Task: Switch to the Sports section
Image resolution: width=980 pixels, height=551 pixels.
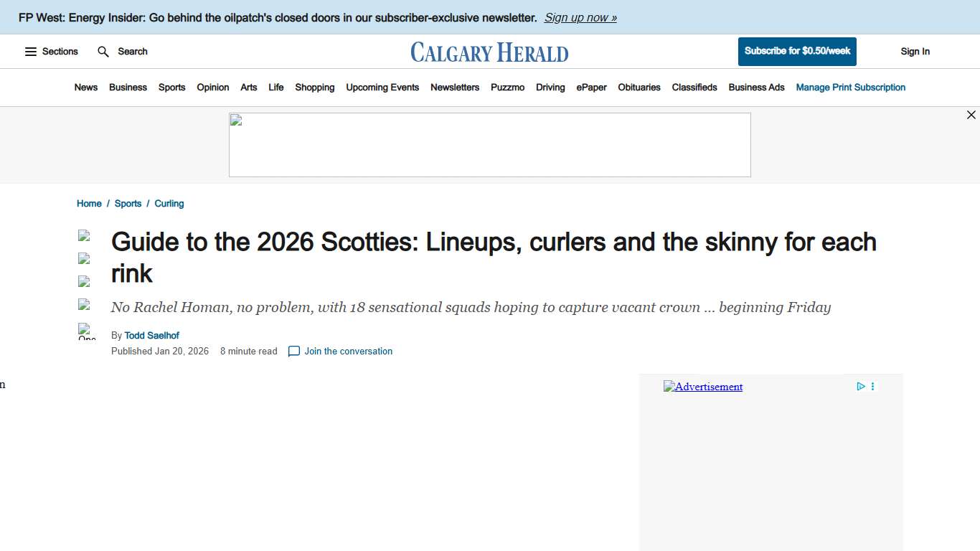Action: pyautogui.click(x=171, y=87)
